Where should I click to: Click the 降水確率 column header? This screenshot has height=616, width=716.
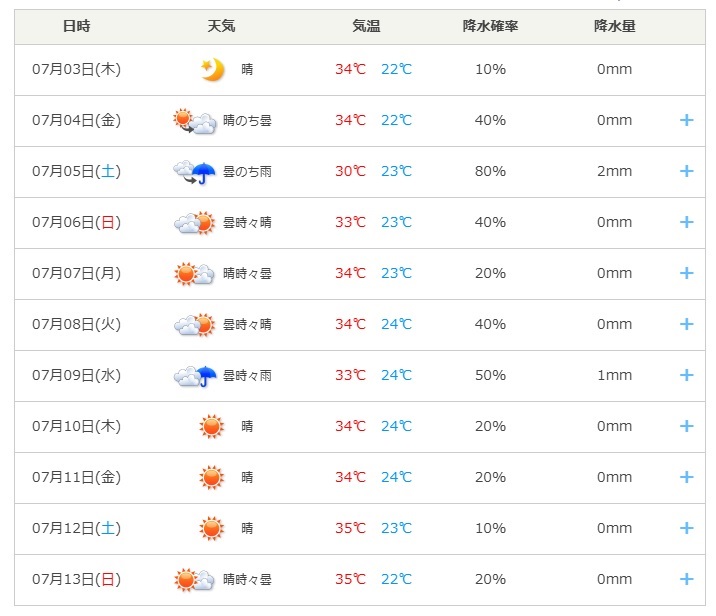point(490,26)
